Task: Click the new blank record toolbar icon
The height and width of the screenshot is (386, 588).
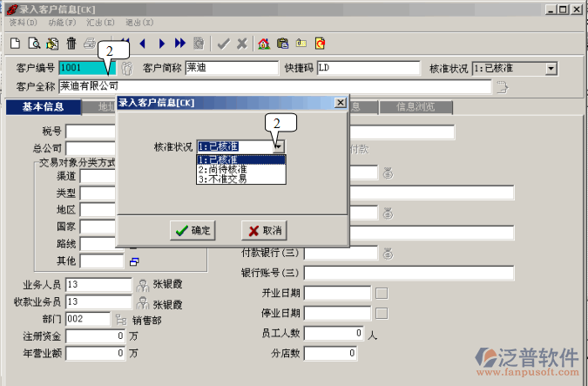Action: point(15,43)
